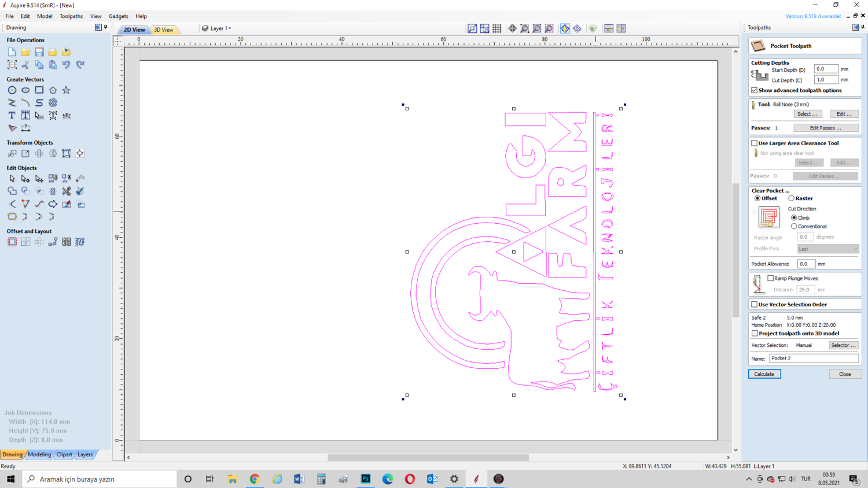Open the Layer 1 dropdown
The image size is (868, 488).
tap(217, 28)
